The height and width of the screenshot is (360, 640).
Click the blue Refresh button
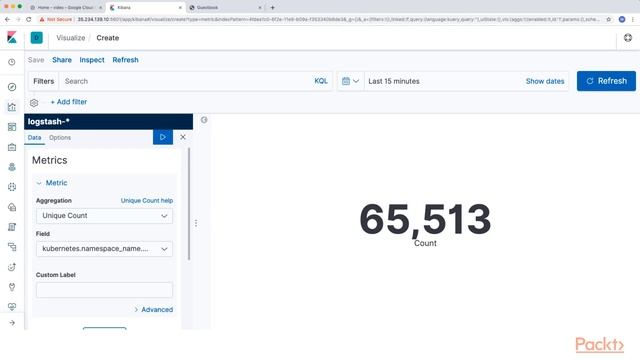(x=606, y=81)
